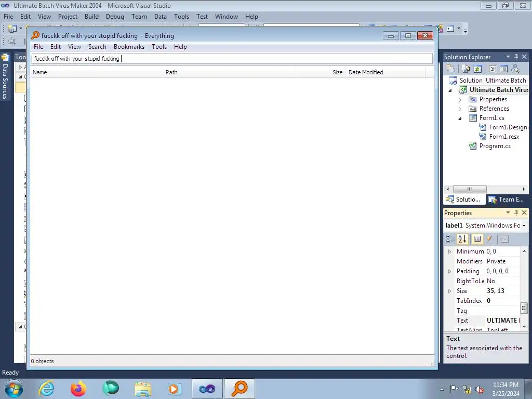Switch to Solution Explorer bottom tab
This screenshot has width=532, height=399.
(463, 199)
